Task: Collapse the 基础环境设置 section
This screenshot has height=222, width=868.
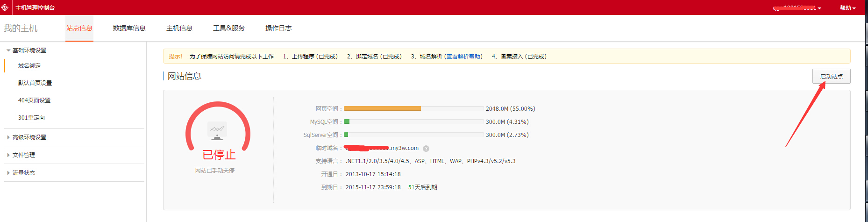Action: pos(29,50)
